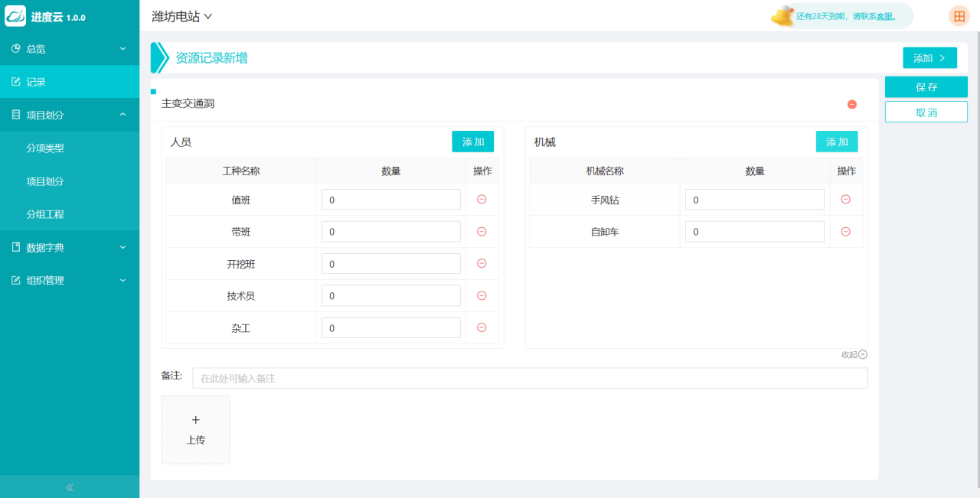The width and height of the screenshot is (980, 498).
Task: Click 添加 in the 人员 panel
Action: [x=472, y=142]
